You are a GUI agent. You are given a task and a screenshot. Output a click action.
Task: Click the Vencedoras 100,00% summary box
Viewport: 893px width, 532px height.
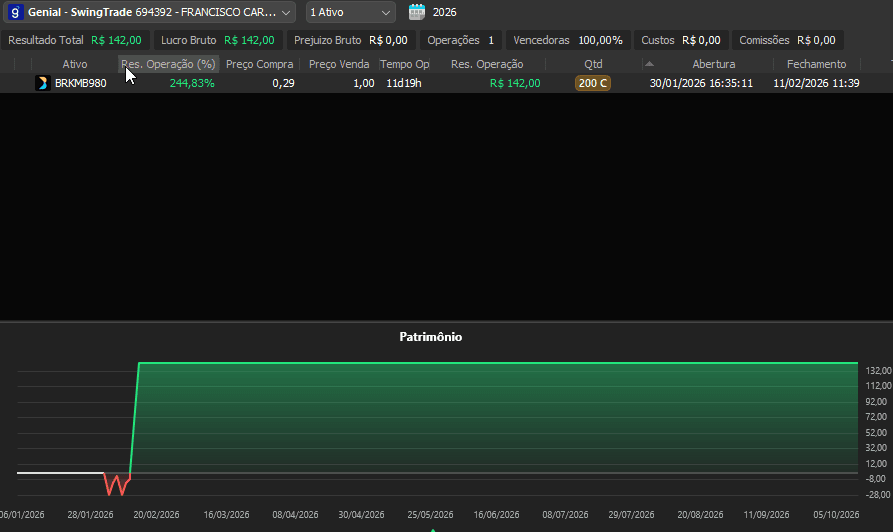click(x=568, y=40)
